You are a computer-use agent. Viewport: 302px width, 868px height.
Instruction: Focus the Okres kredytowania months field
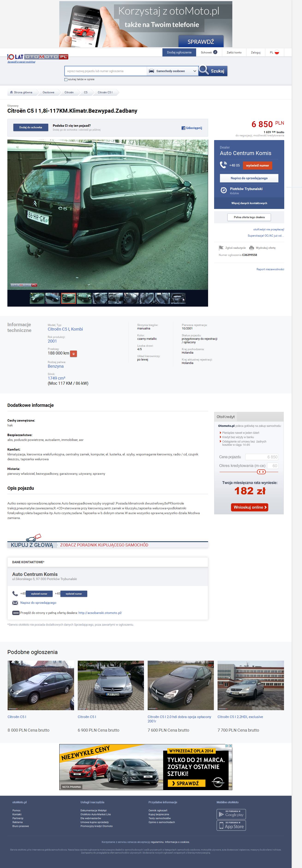[x=273, y=466]
